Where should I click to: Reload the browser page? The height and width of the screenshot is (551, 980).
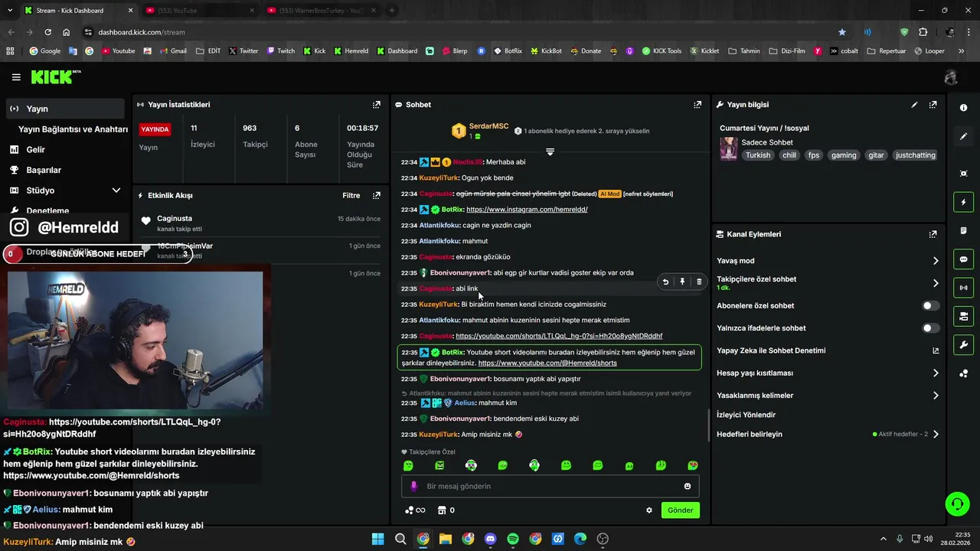coord(47,32)
